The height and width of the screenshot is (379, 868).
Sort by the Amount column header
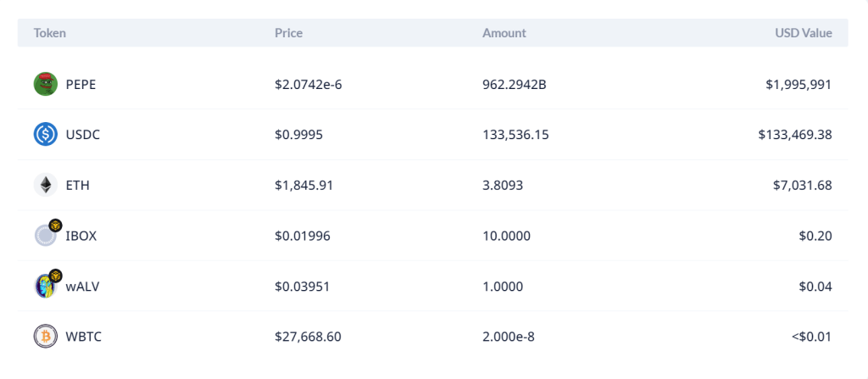pos(504,33)
